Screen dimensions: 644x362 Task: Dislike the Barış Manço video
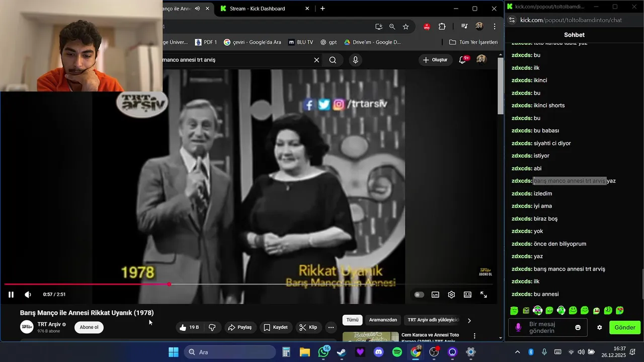[x=212, y=327]
